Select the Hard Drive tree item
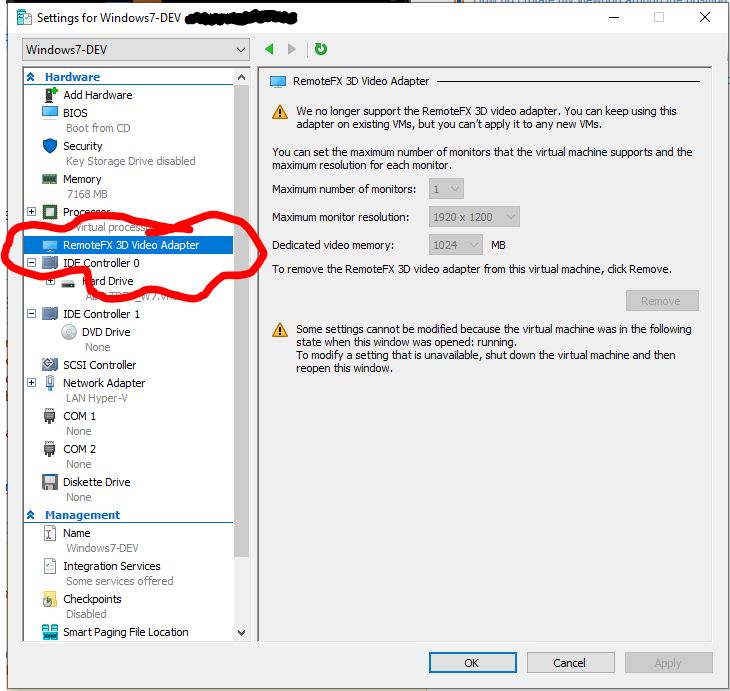Screen dimensions: 730x691 click(108, 281)
